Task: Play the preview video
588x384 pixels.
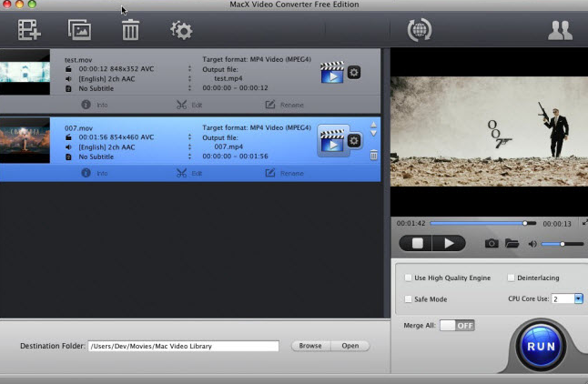Action: coord(449,243)
